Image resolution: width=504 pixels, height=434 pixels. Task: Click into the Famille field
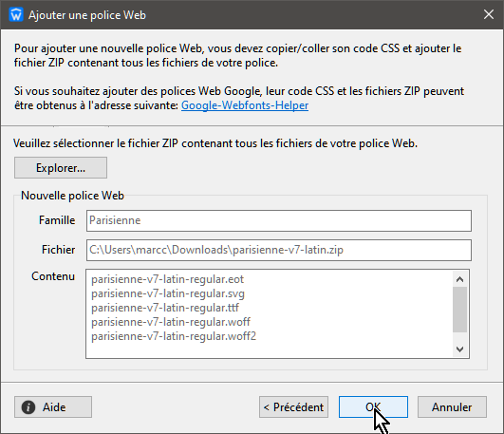tap(279, 220)
